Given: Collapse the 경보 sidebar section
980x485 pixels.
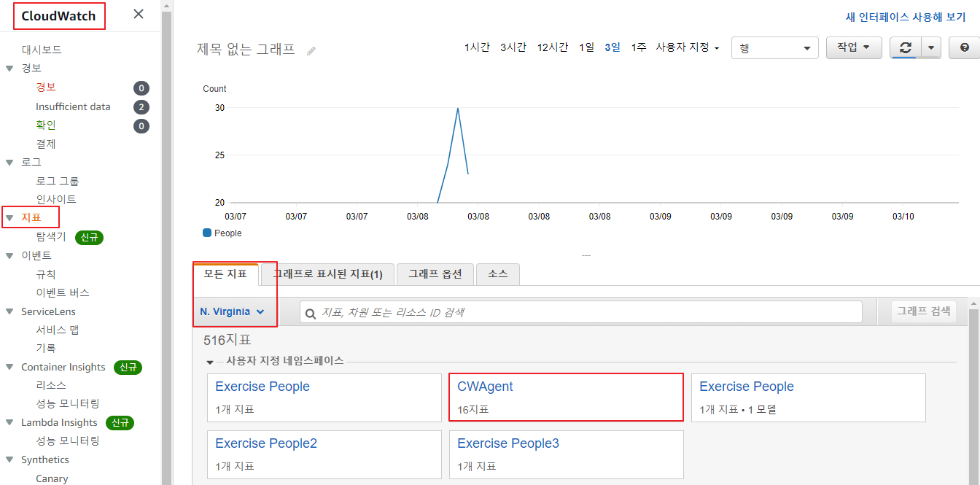Looking at the screenshot, I should (9, 68).
